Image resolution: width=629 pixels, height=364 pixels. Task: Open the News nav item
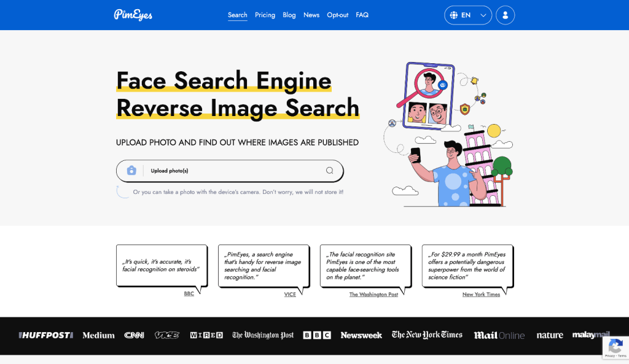tap(311, 15)
